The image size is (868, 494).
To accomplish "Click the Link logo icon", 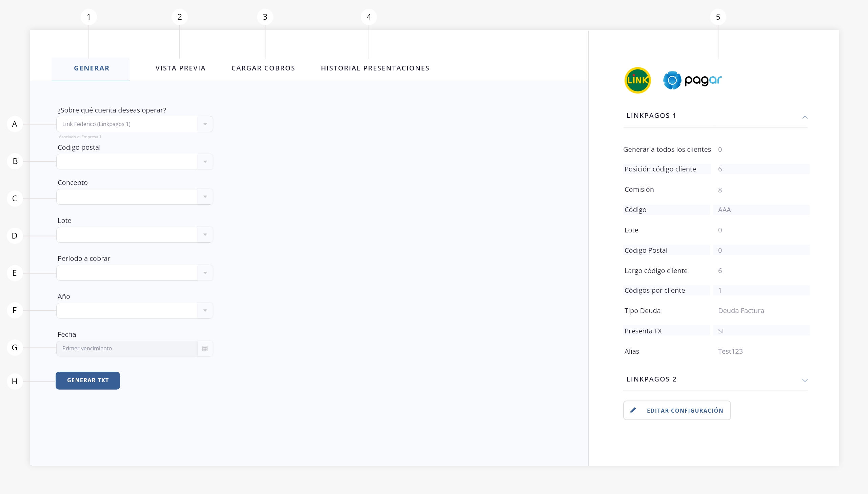I will [637, 80].
